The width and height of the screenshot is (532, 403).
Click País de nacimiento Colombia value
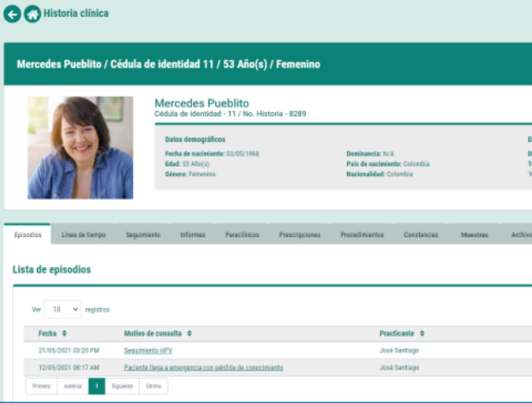point(416,164)
